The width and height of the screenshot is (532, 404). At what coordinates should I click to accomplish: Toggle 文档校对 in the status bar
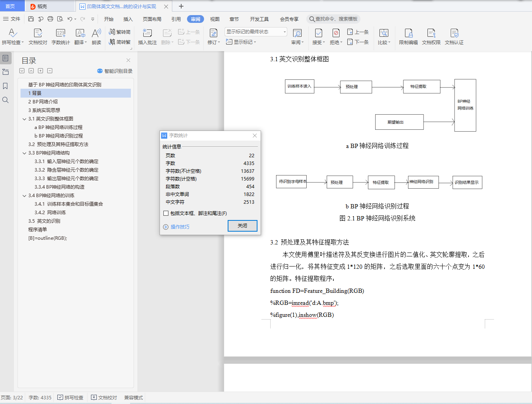click(x=104, y=397)
